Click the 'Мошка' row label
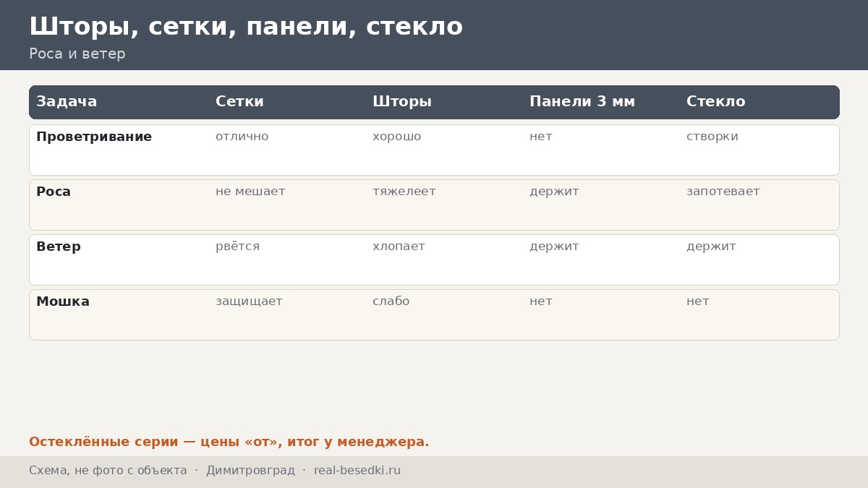 coord(63,301)
